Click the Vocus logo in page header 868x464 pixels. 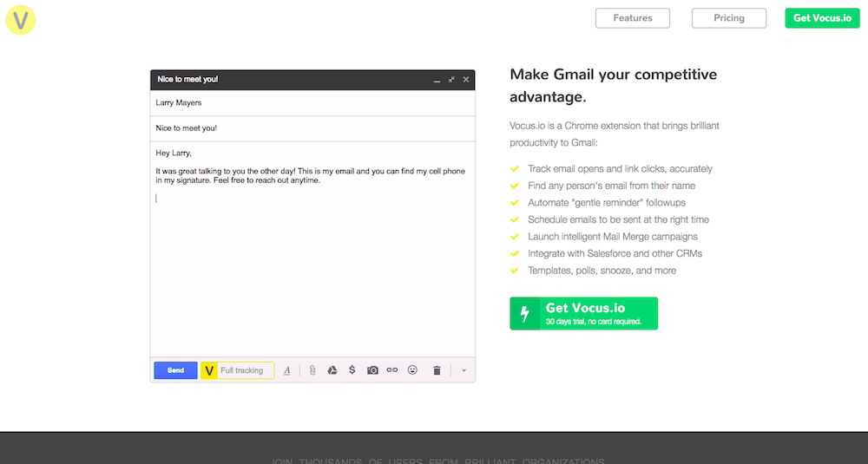(x=20, y=19)
